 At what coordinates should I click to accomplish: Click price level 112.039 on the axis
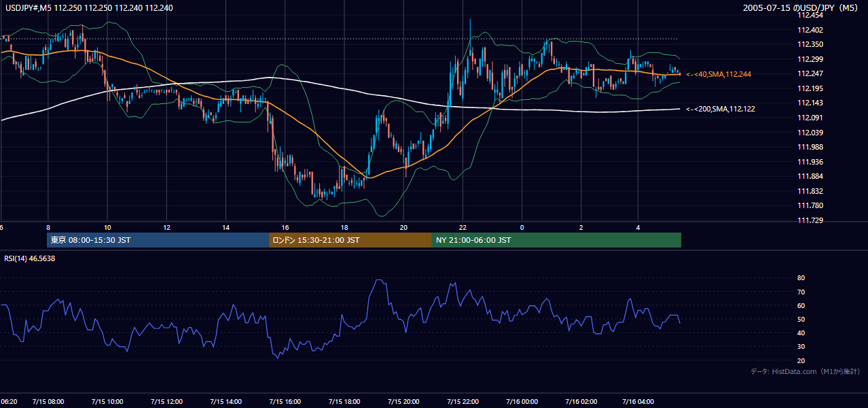coord(810,133)
